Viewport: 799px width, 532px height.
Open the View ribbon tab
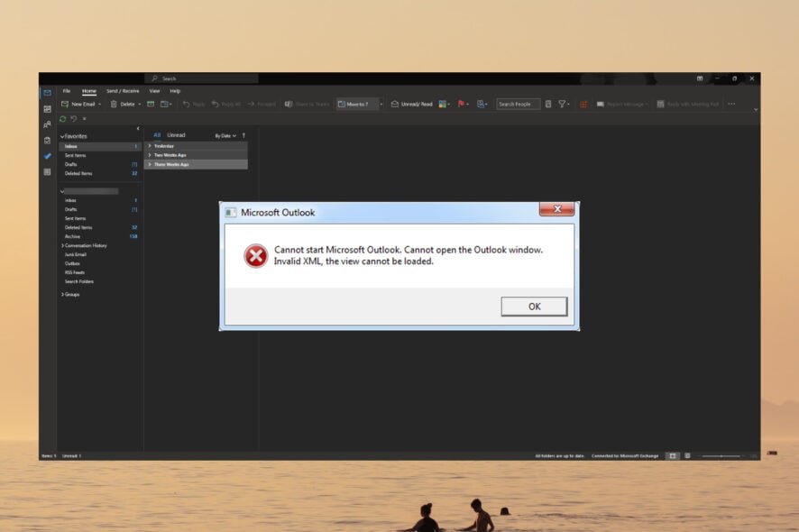(154, 91)
